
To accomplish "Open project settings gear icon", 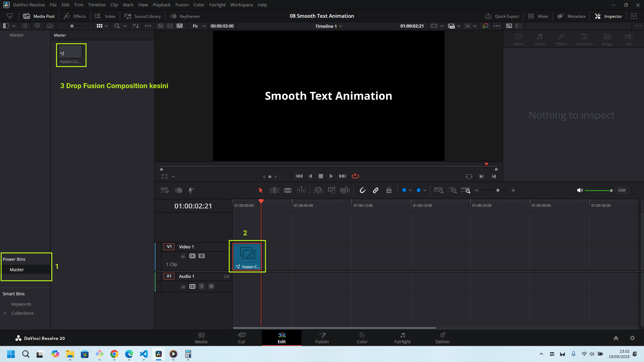I will point(632,338).
